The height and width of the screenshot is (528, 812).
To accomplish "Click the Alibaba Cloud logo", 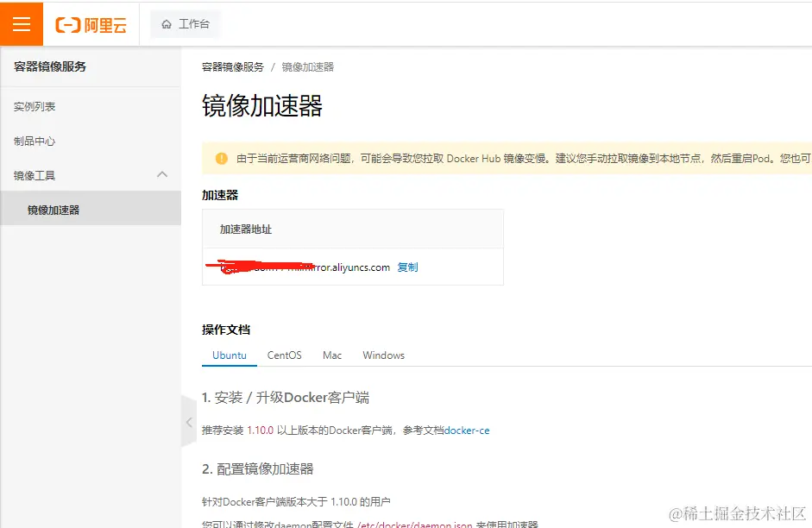I will pos(91,24).
